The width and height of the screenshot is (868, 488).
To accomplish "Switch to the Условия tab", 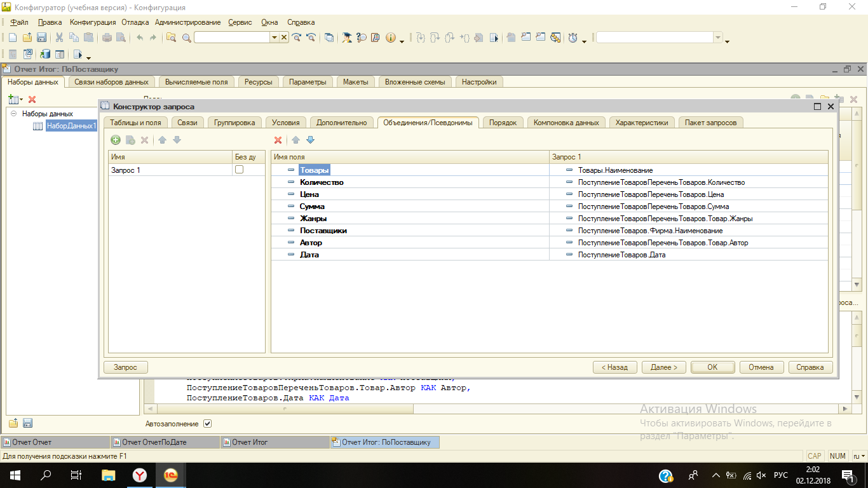I will pos(286,123).
